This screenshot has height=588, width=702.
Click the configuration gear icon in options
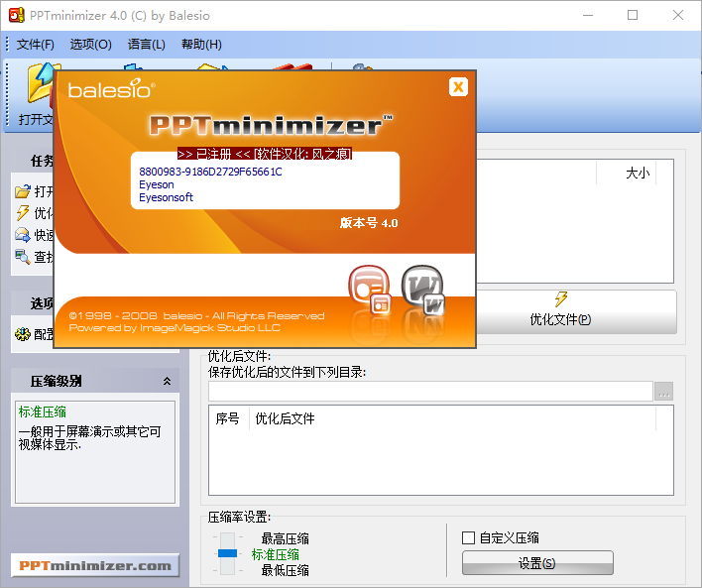pyautogui.click(x=23, y=334)
